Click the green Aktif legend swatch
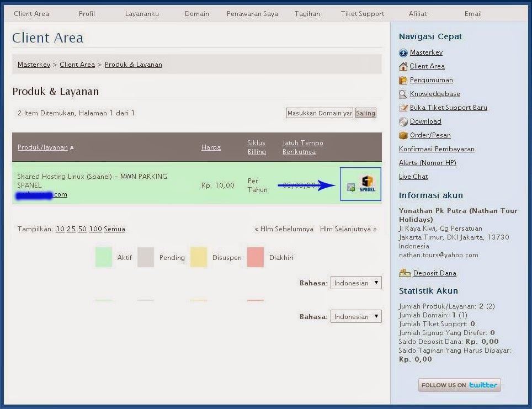 coord(104,257)
